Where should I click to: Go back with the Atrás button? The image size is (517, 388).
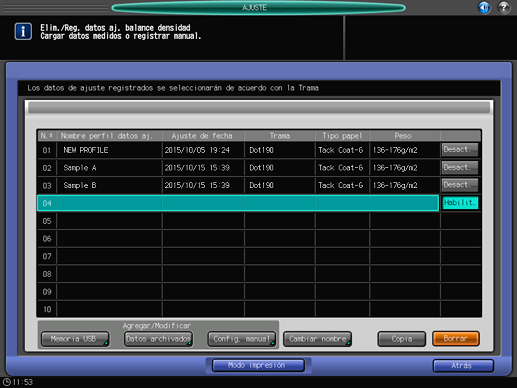[463, 366]
